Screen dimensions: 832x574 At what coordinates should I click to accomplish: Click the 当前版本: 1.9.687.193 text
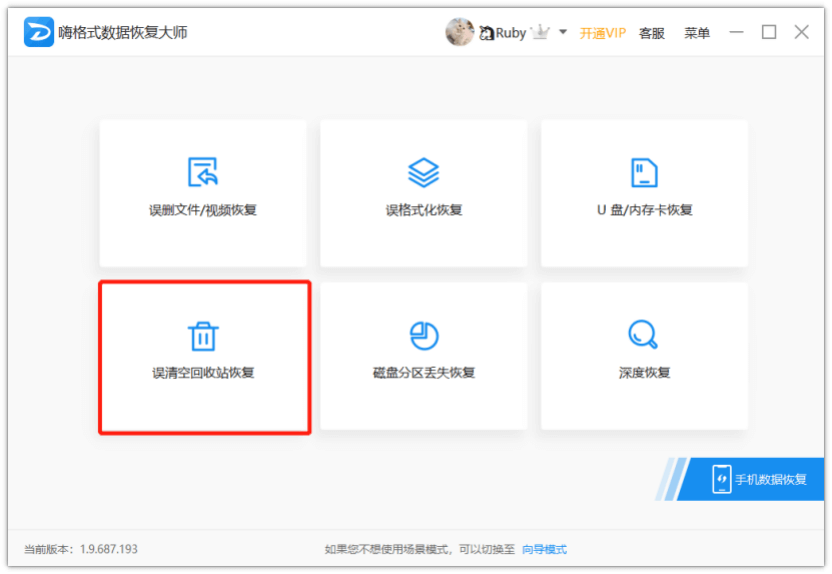(x=81, y=549)
